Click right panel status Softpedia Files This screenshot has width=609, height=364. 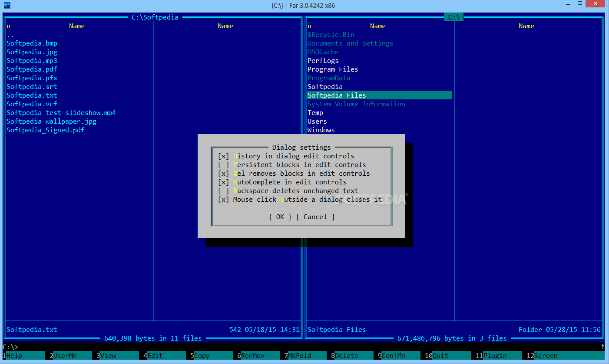337,330
